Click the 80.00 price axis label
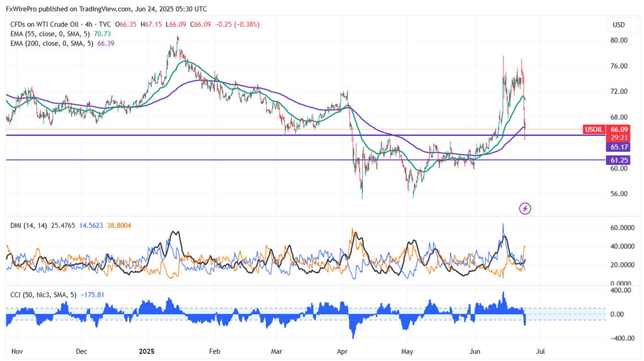This screenshot has width=644, height=361. pyautogui.click(x=619, y=40)
